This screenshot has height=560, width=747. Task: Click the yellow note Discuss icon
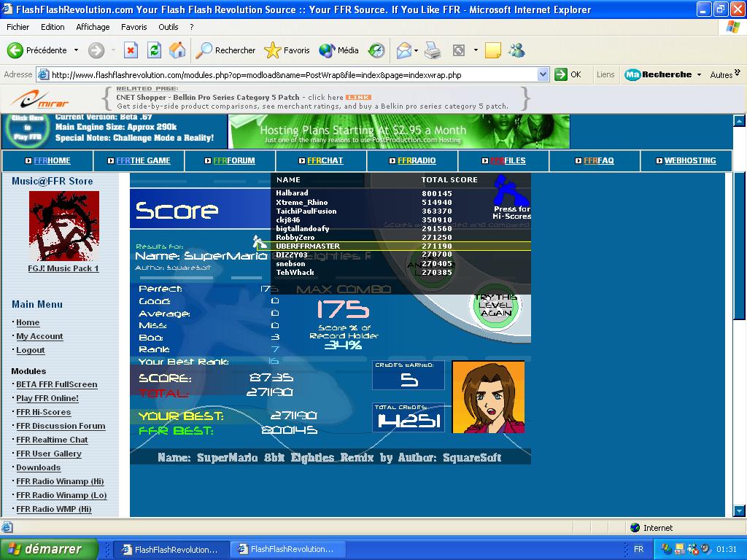click(x=492, y=50)
